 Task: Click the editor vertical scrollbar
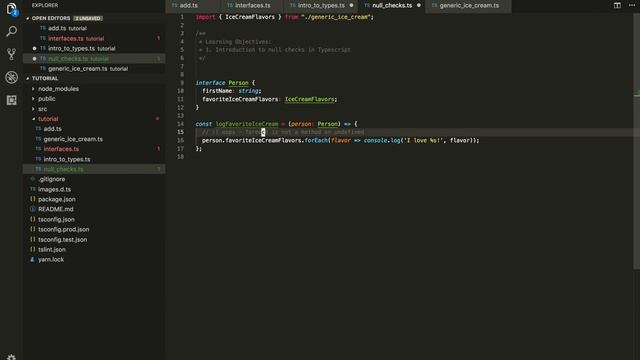pos(636,141)
